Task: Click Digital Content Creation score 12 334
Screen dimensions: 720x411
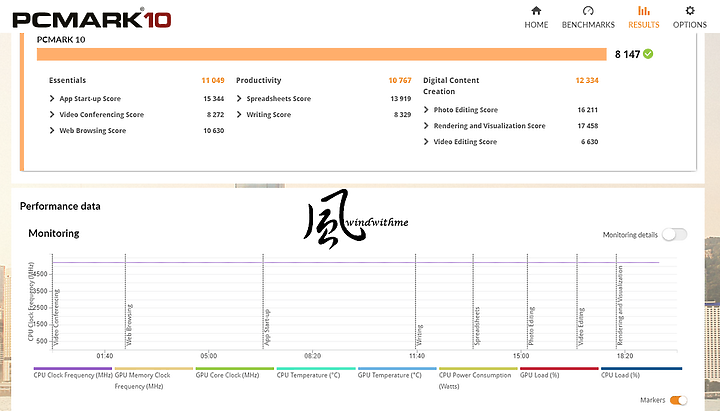Action: [x=587, y=80]
